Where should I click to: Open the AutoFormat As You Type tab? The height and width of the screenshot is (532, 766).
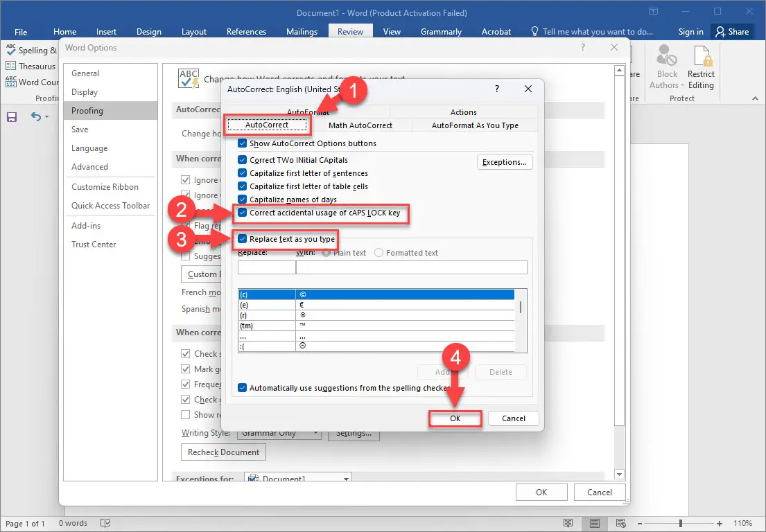475,125
